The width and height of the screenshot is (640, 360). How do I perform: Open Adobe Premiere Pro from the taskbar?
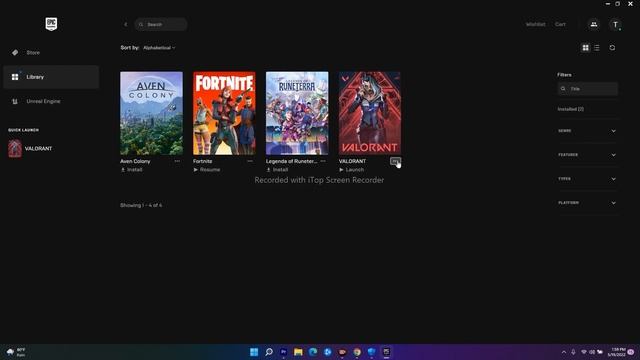[283, 352]
